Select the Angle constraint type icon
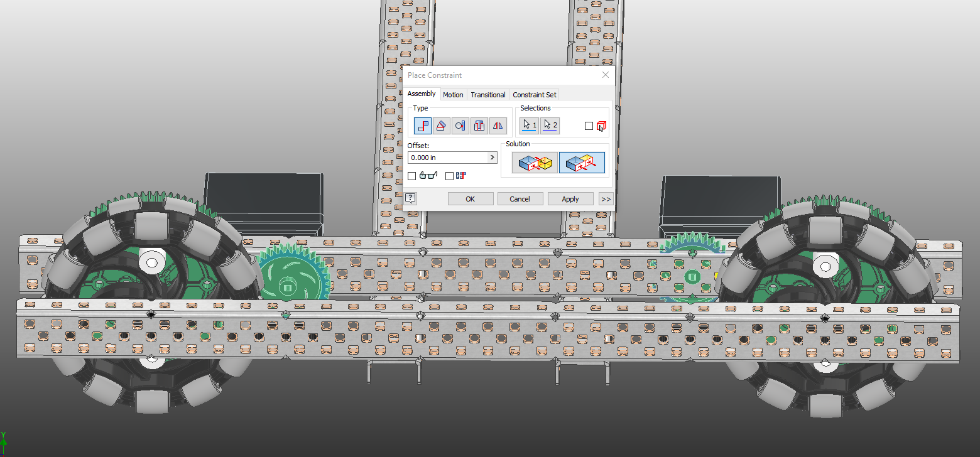The width and height of the screenshot is (980, 457). pyautogui.click(x=442, y=126)
